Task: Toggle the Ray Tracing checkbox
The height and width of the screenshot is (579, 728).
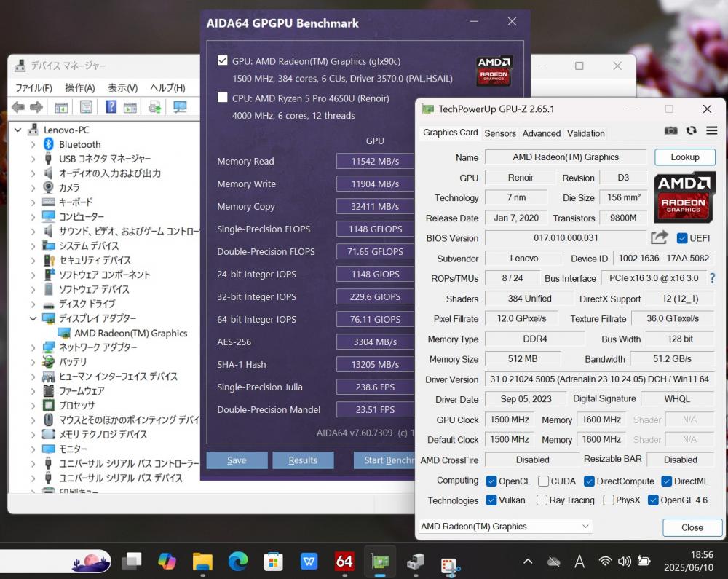Action: 542,500
